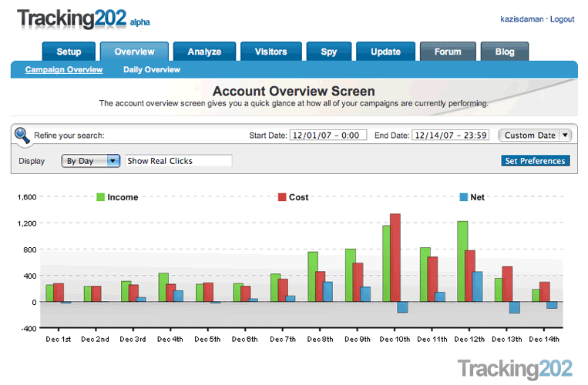Expand the By Day display dropdown

(91, 161)
